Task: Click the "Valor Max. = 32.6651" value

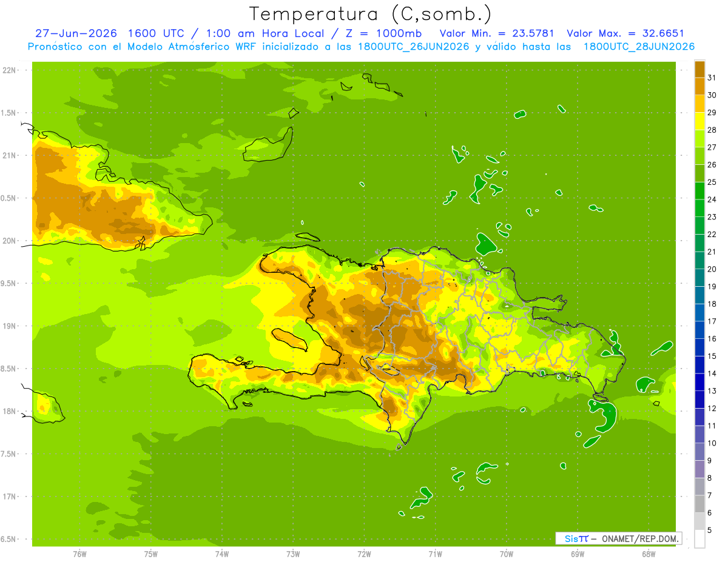Action: (x=625, y=33)
